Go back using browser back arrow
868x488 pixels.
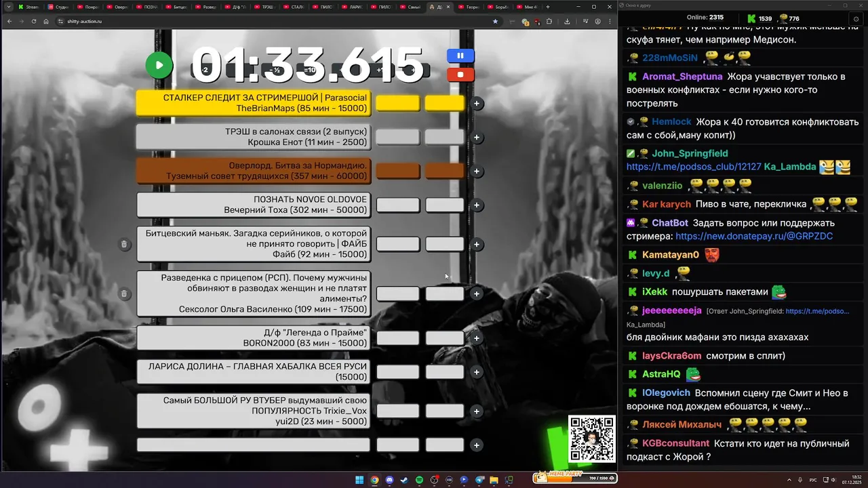click(9, 21)
